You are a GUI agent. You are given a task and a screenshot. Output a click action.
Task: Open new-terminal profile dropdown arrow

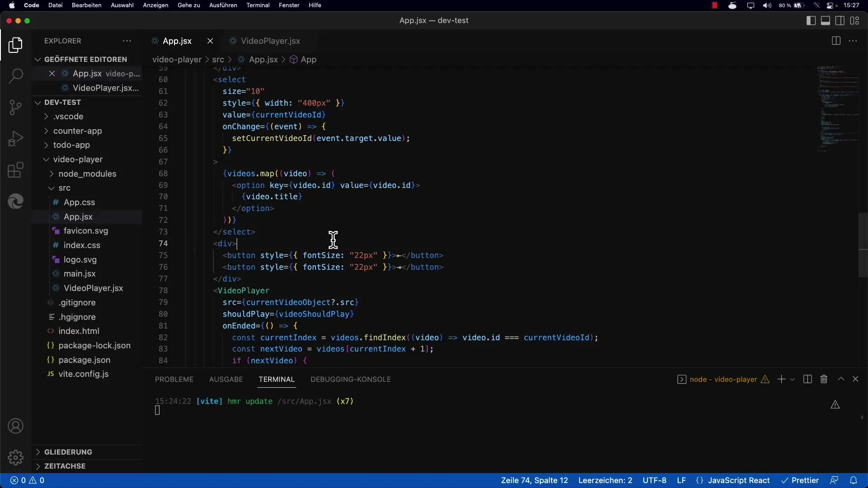[793, 380]
